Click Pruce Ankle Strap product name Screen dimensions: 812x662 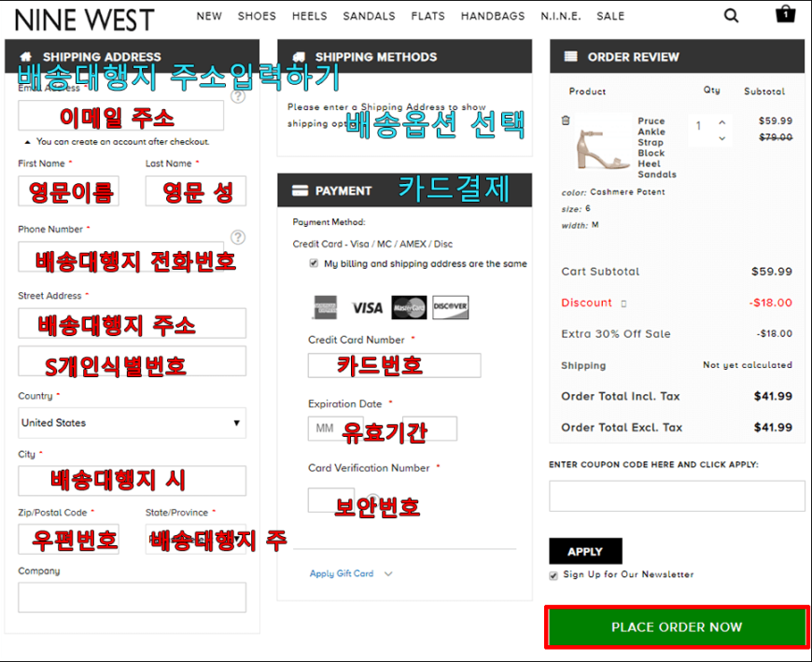pos(657,148)
